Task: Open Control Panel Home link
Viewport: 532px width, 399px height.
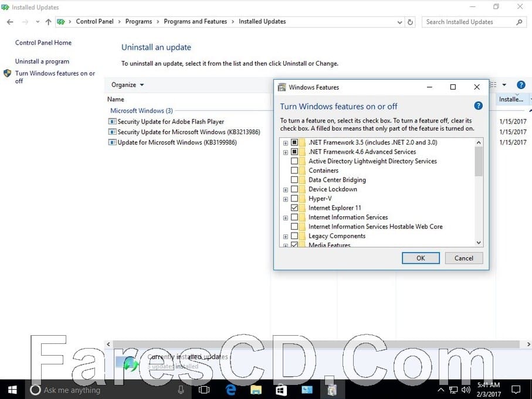Action: (x=43, y=43)
